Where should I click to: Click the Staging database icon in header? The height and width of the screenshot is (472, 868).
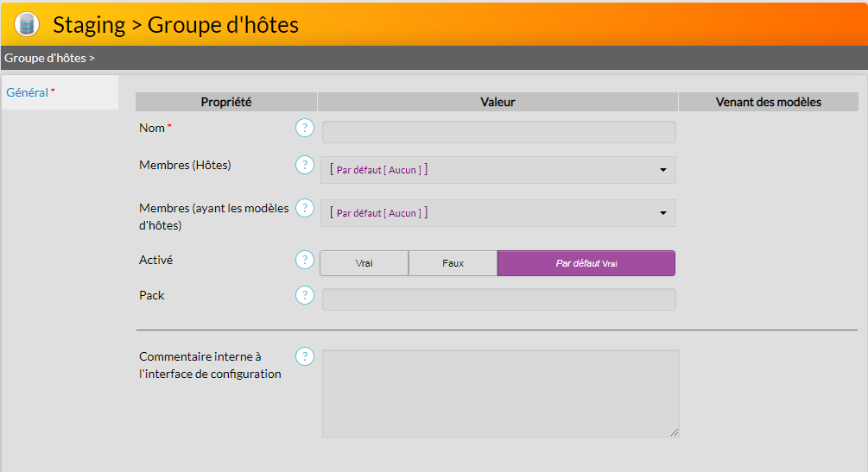(x=28, y=24)
